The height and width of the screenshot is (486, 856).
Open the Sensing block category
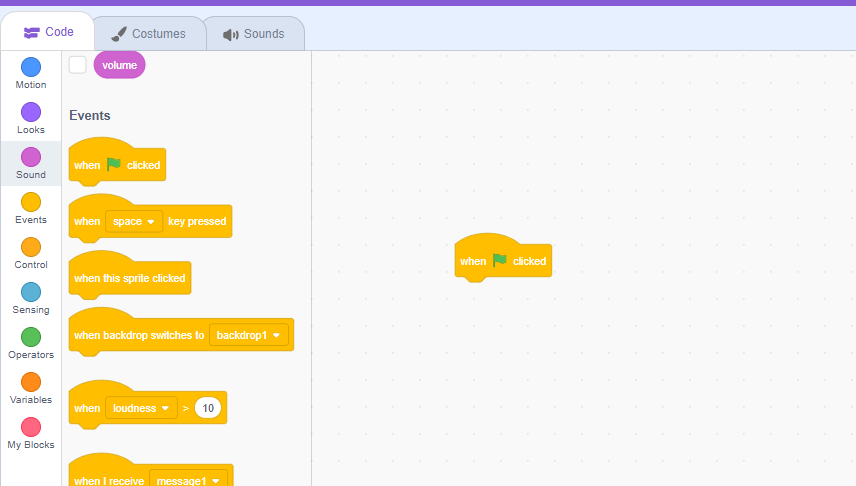(x=31, y=293)
